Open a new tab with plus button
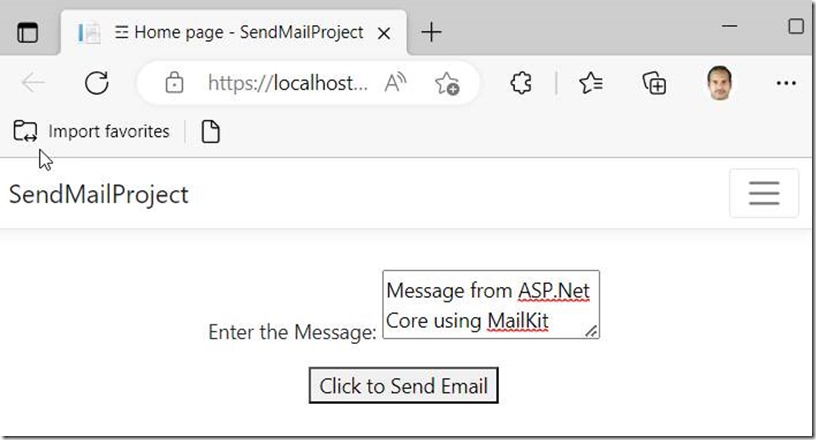Screen dimensions: 816x440 431,32
